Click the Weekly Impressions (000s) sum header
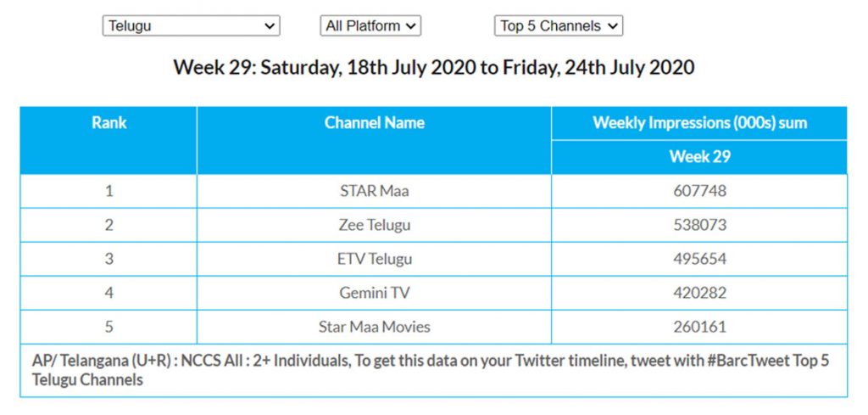This screenshot has width=868, height=415. [699, 123]
